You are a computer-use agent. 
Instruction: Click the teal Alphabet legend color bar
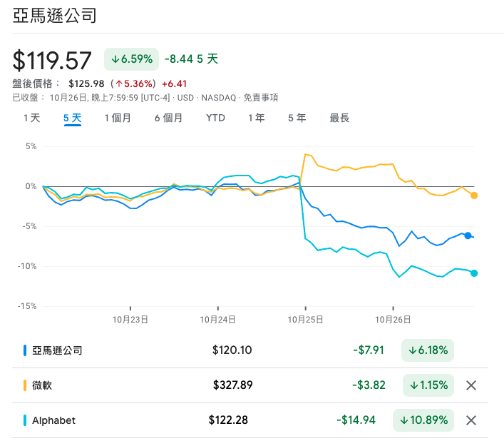pyautogui.click(x=25, y=420)
